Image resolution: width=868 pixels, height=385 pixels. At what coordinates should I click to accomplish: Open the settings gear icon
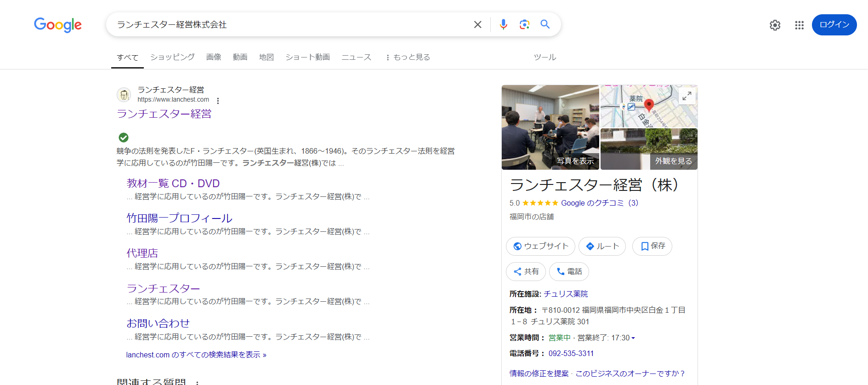(775, 25)
